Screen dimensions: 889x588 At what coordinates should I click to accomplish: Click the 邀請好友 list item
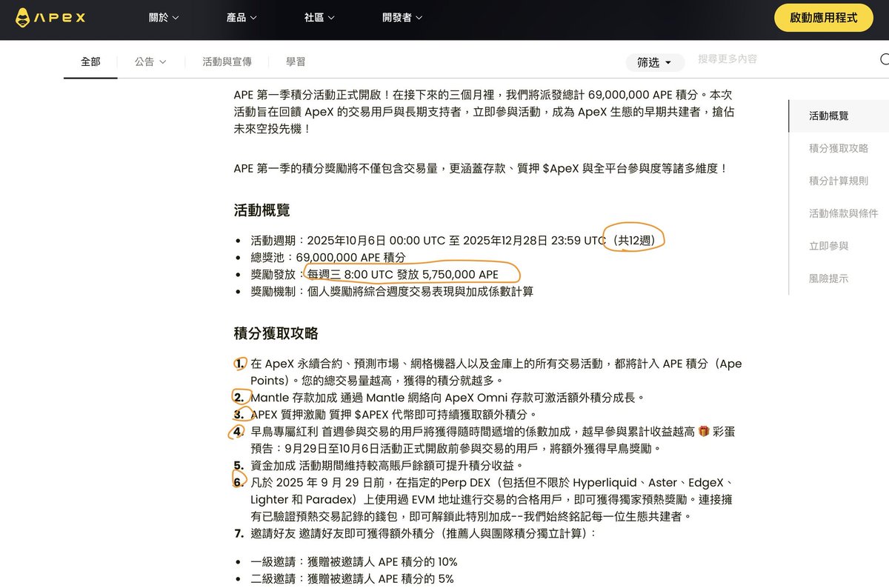423,533
